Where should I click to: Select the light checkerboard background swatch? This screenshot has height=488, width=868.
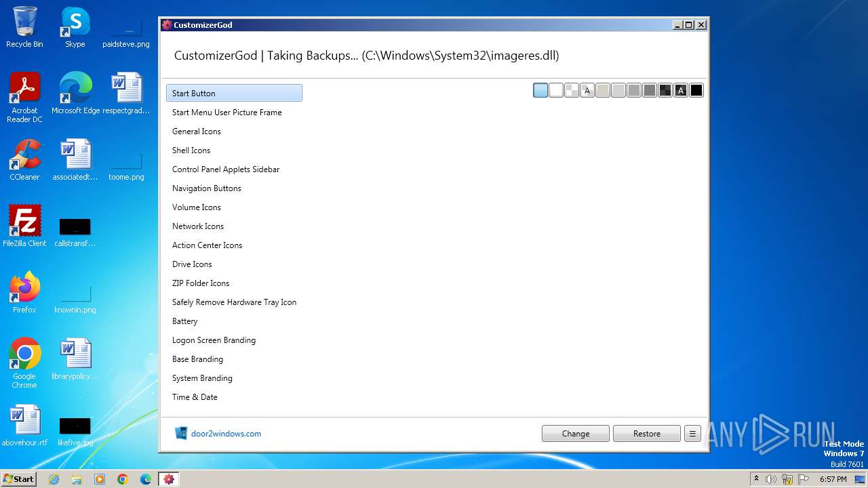pyautogui.click(x=572, y=90)
